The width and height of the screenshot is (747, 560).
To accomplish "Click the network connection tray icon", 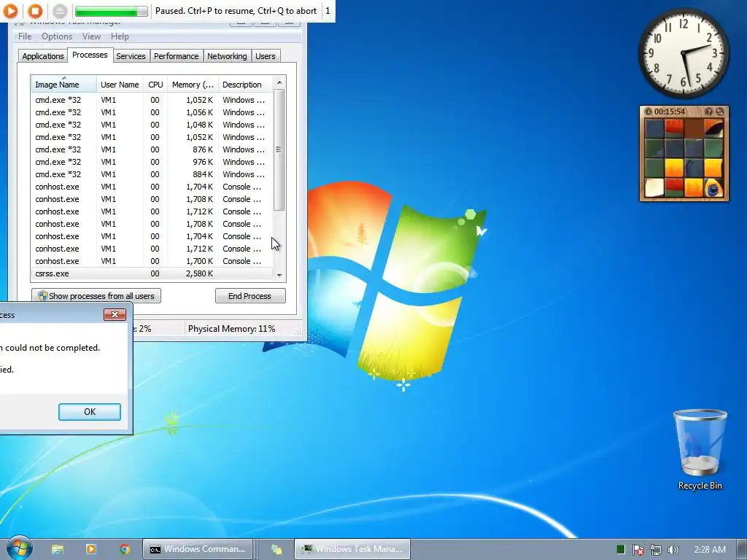I will coord(656,550).
